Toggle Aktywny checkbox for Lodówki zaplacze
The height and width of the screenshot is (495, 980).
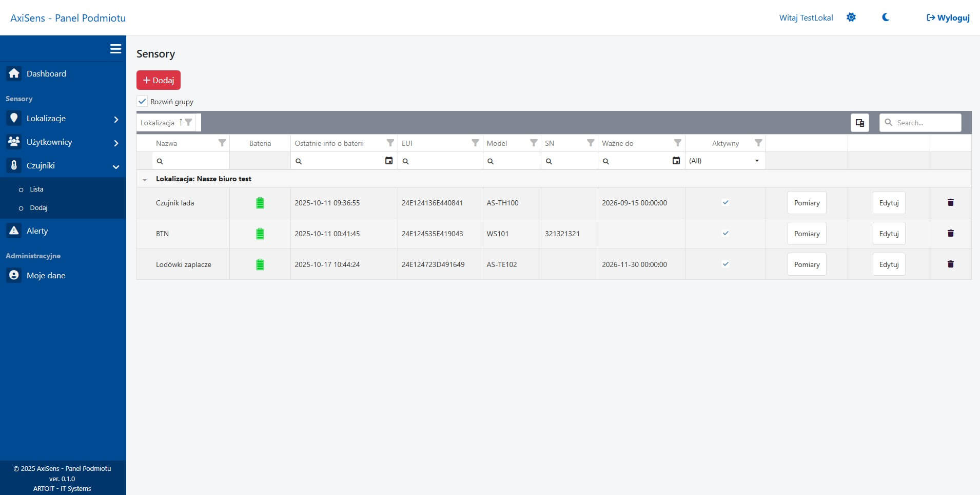coord(725,264)
